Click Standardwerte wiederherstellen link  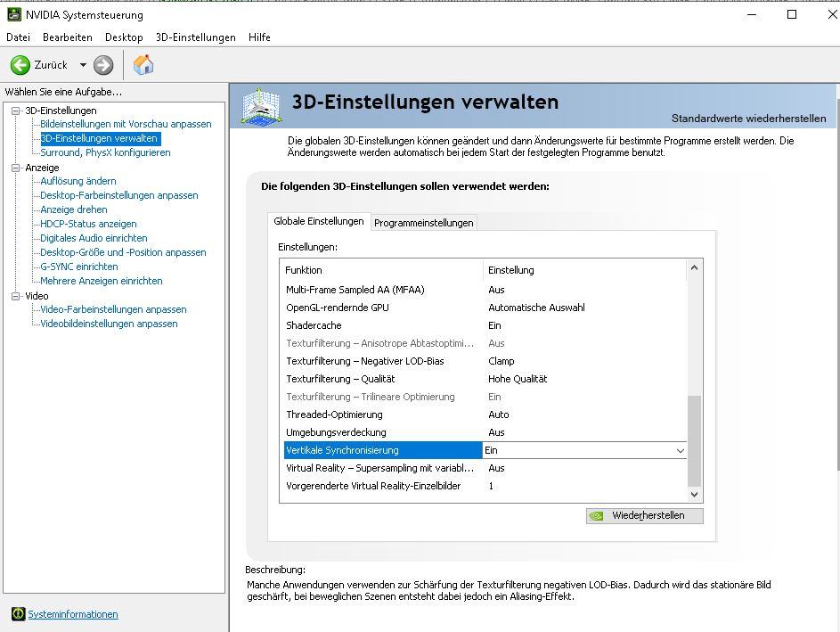748,119
